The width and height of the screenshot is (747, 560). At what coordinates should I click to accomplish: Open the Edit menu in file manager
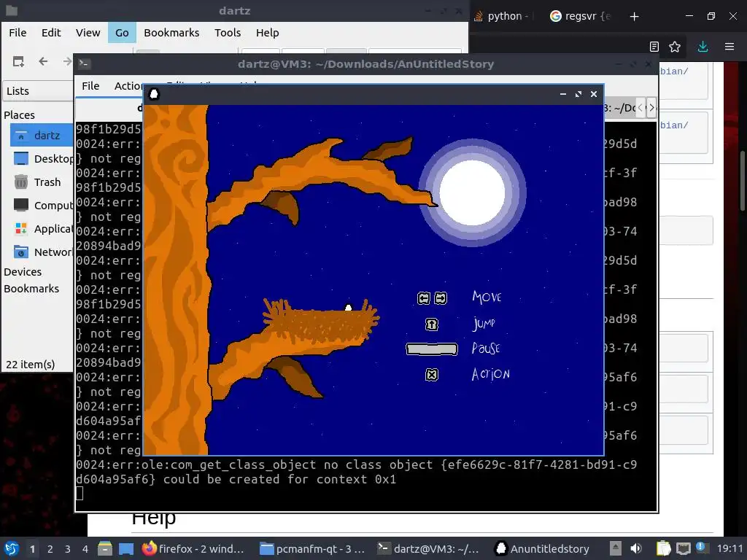tap(51, 33)
